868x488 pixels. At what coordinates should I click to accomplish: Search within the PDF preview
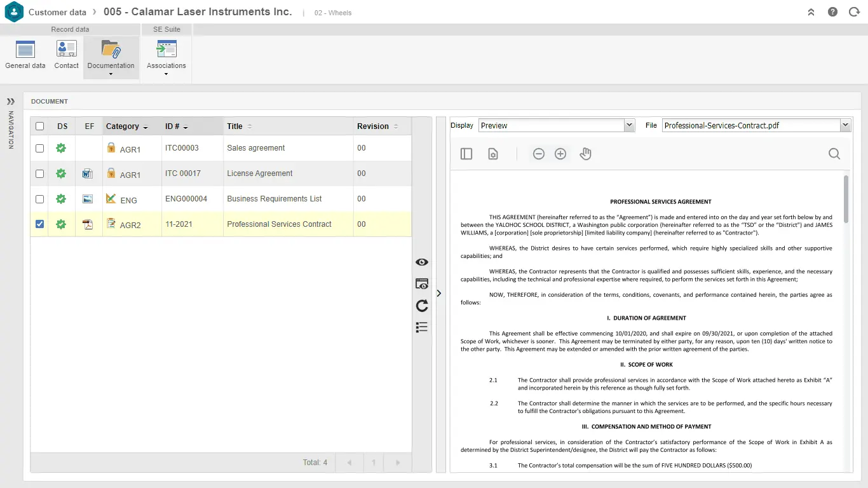point(834,154)
